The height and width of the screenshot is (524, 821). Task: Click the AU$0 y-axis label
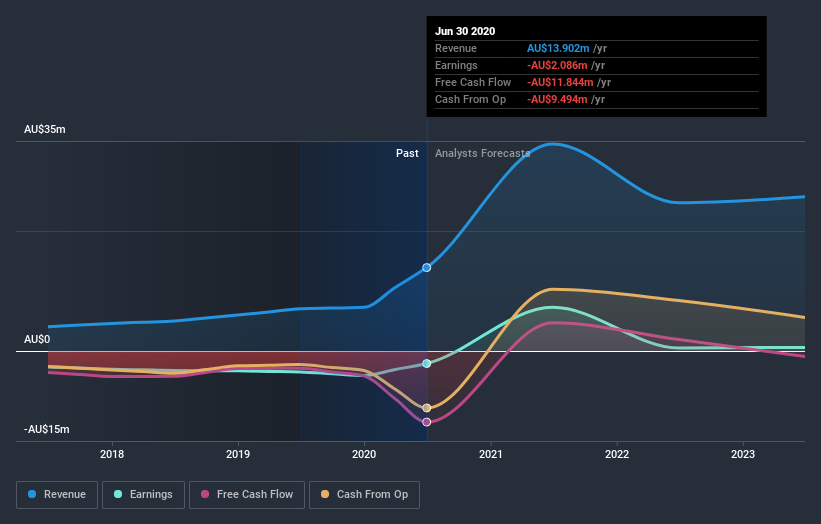point(37,339)
